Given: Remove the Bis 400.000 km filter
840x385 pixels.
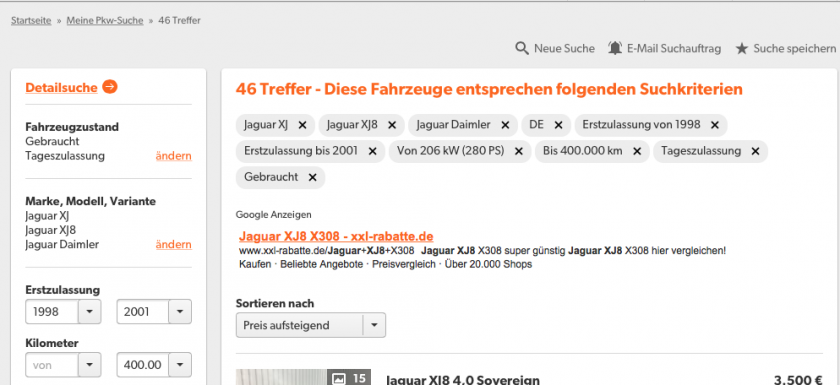Looking at the screenshot, I should point(637,152).
